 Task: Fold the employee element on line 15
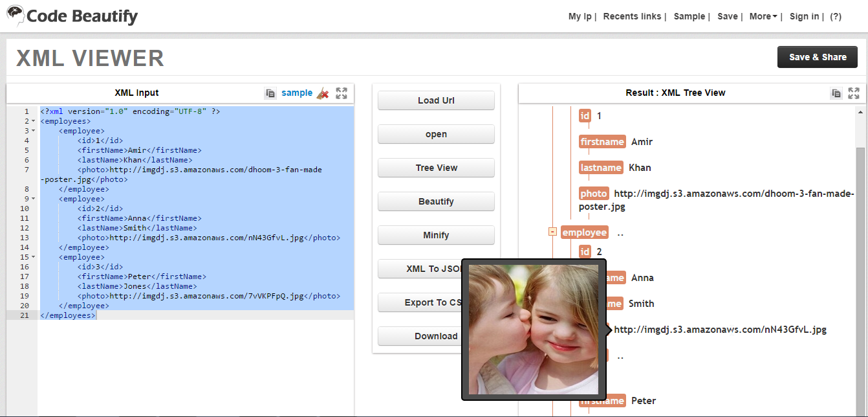(x=33, y=257)
